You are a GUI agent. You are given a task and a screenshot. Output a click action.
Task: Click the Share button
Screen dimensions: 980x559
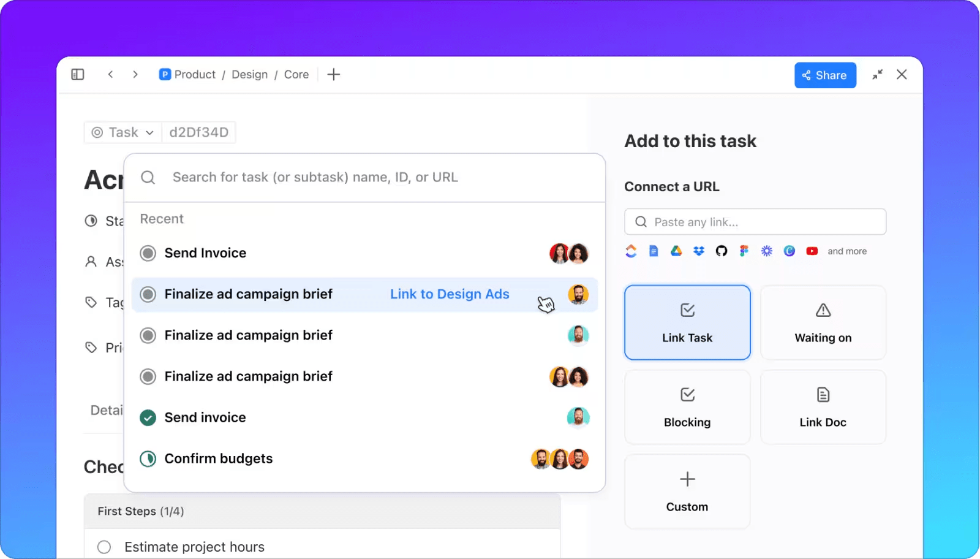(x=825, y=75)
